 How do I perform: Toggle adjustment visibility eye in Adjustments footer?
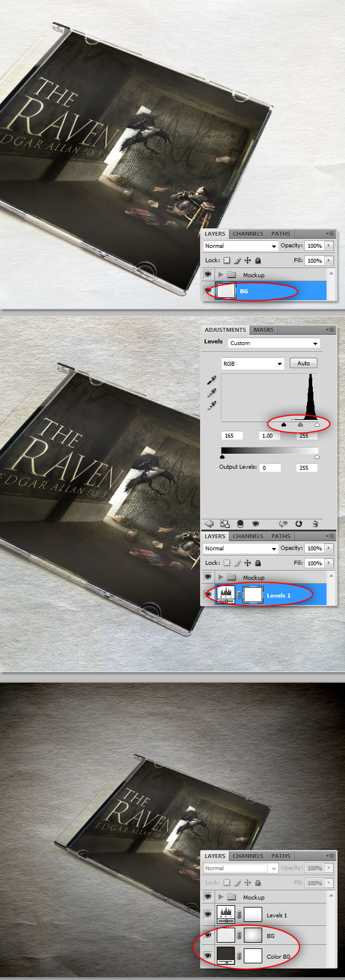[255, 523]
